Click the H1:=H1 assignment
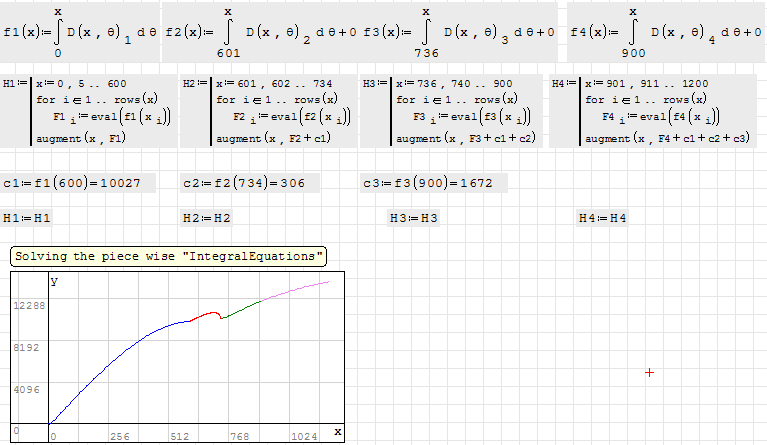Image resolution: width=767 pixels, height=445 pixels. pyautogui.click(x=27, y=218)
